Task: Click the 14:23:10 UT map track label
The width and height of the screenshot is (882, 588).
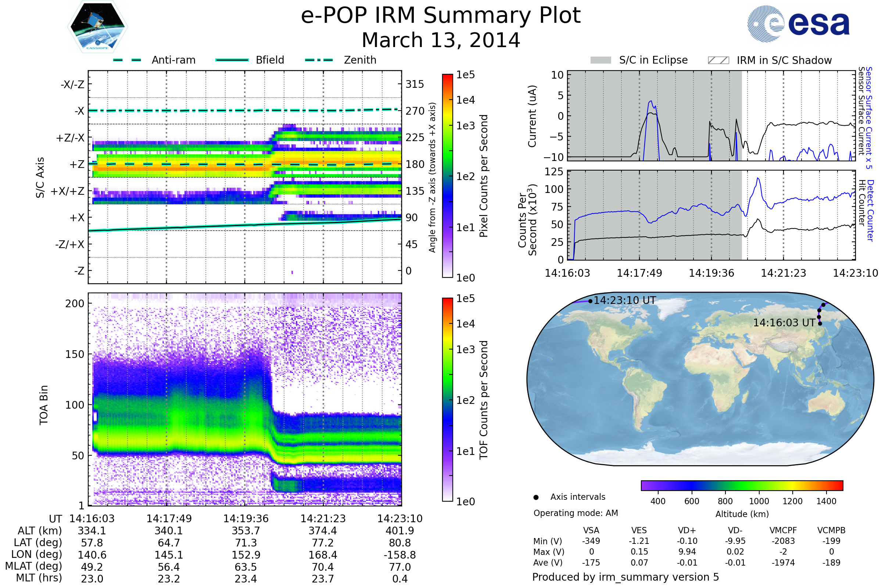Action: pos(625,301)
